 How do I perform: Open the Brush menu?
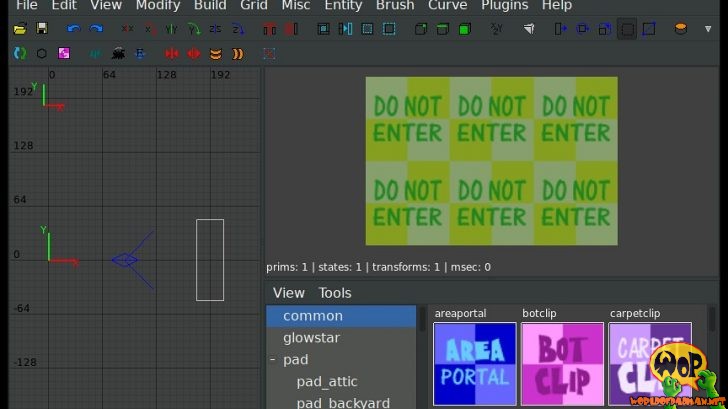pyautogui.click(x=395, y=6)
